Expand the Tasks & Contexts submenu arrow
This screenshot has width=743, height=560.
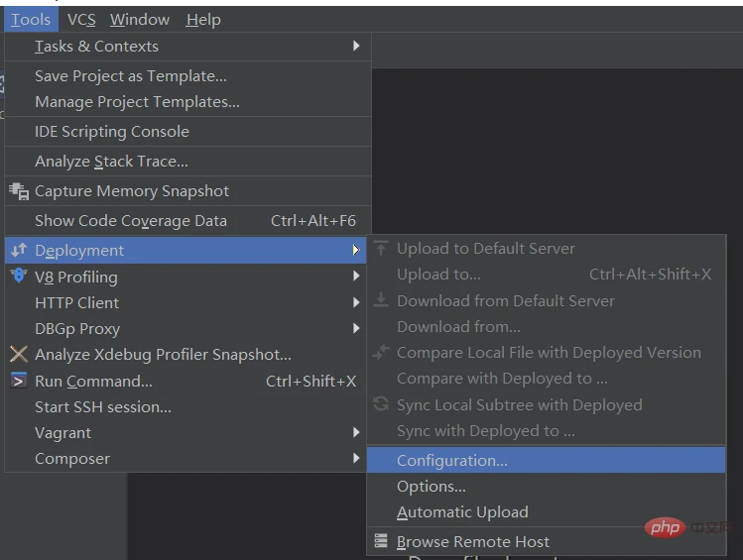tap(356, 47)
